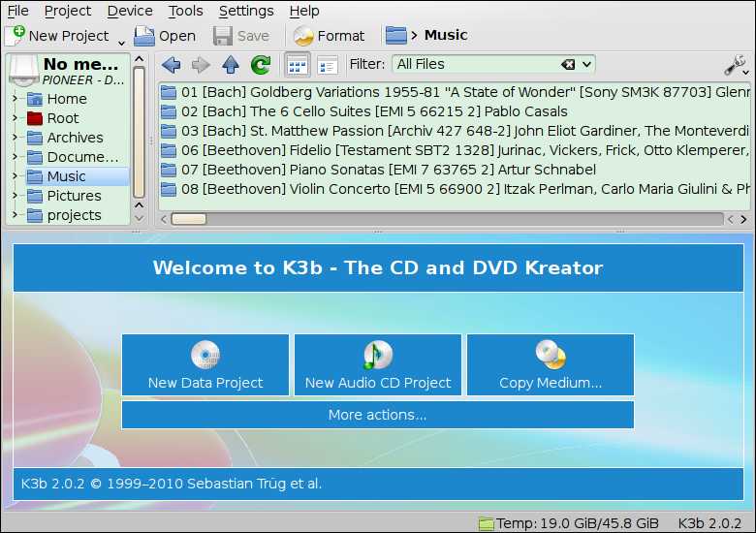Click the Save floppy disk button
Screen dimensions: 756x533
click(241, 36)
